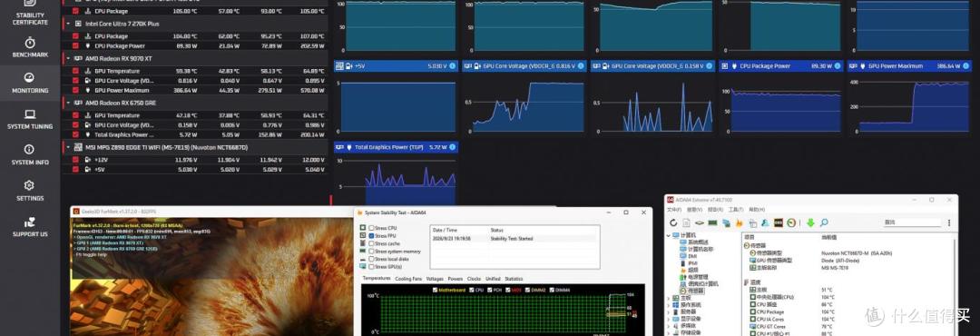Screen dimensions: 980x336
Task: Click the Report page icon in AIDA64 toolbar
Action: [x=686, y=222]
